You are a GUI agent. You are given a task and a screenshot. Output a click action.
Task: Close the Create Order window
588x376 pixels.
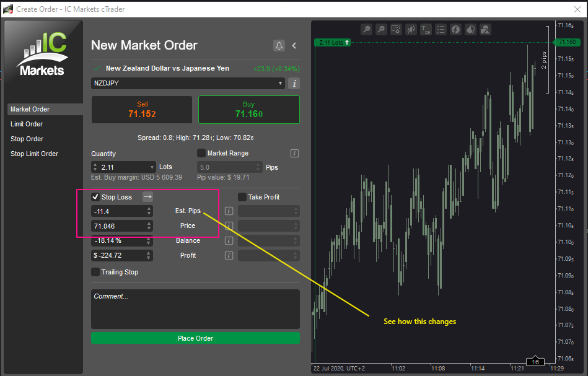click(577, 9)
